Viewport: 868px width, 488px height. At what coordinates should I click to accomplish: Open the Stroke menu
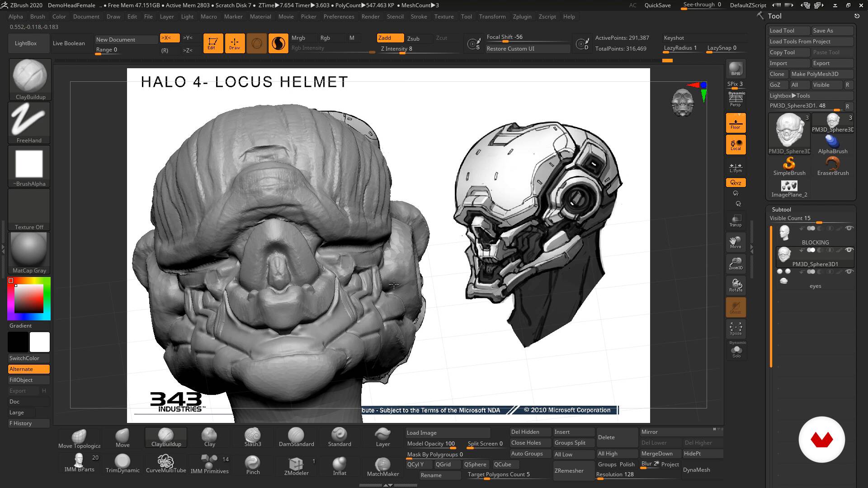click(x=419, y=17)
